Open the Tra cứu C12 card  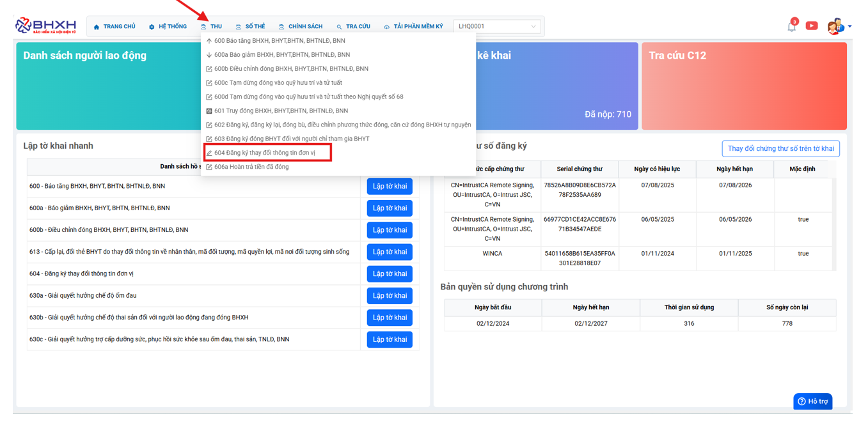[x=743, y=86]
